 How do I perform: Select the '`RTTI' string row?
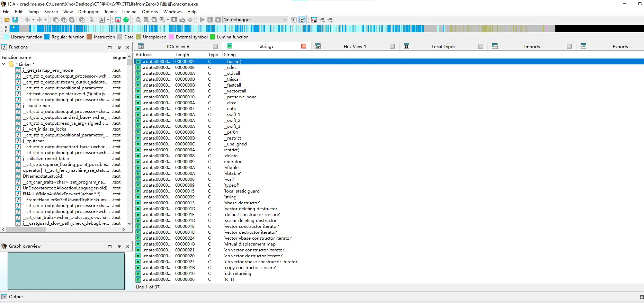tap(389, 279)
